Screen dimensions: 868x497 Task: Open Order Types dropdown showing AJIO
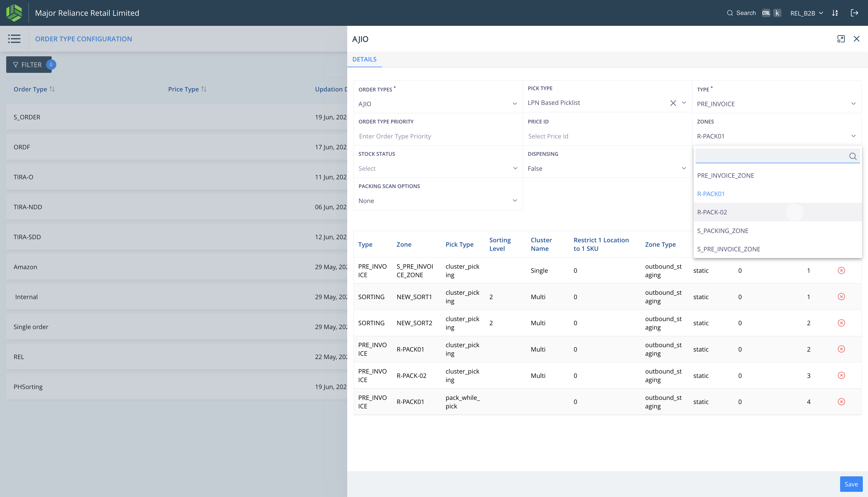point(438,104)
